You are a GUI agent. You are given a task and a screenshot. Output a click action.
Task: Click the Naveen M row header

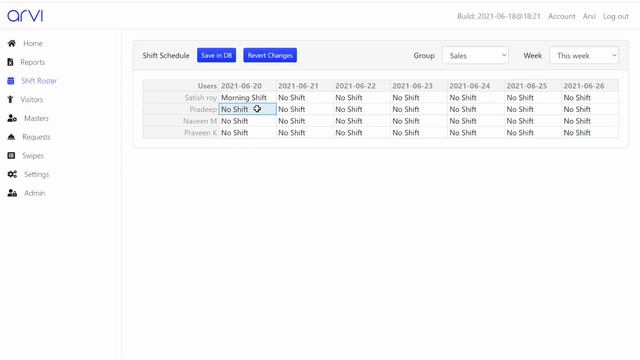[181, 121]
